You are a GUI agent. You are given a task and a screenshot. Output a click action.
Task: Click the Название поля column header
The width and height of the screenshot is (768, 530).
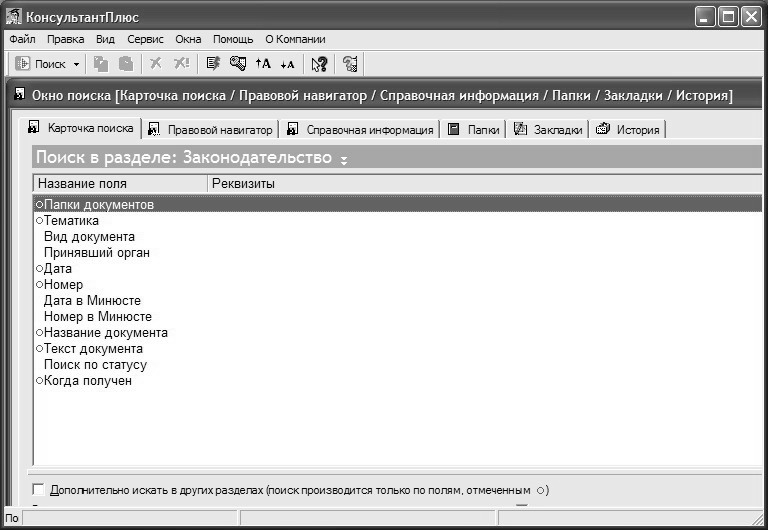click(x=120, y=184)
